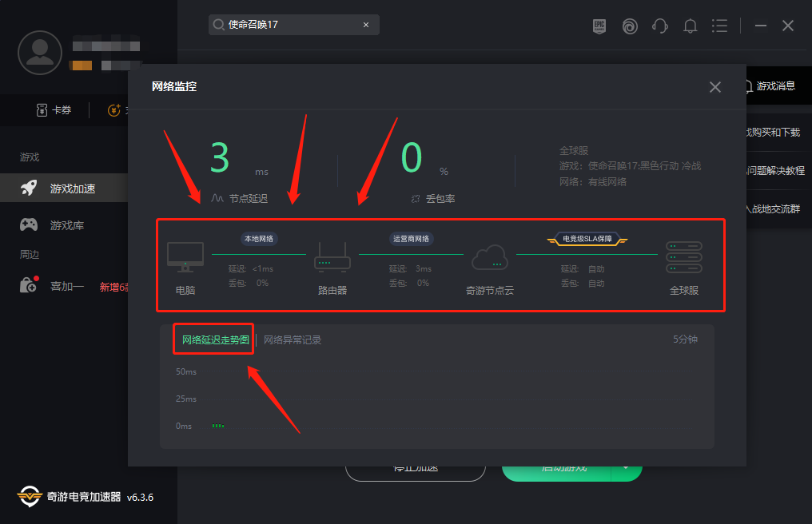
Task: Close the accelerator main window
Action: click(788, 26)
